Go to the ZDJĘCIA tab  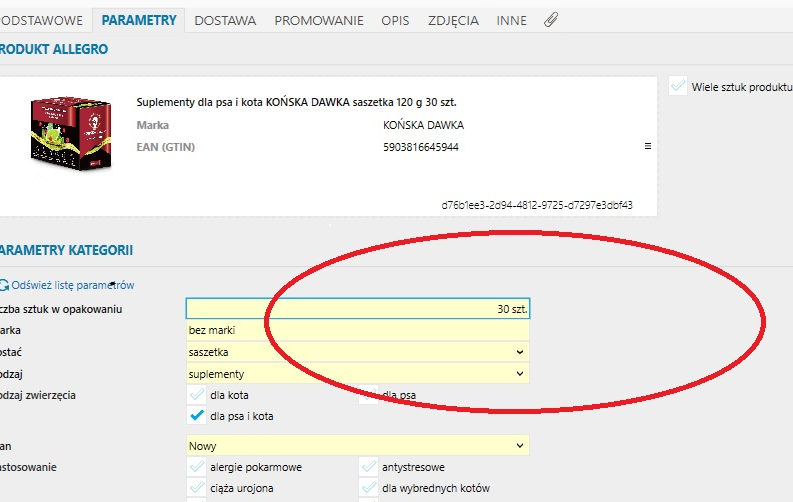coord(453,20)
